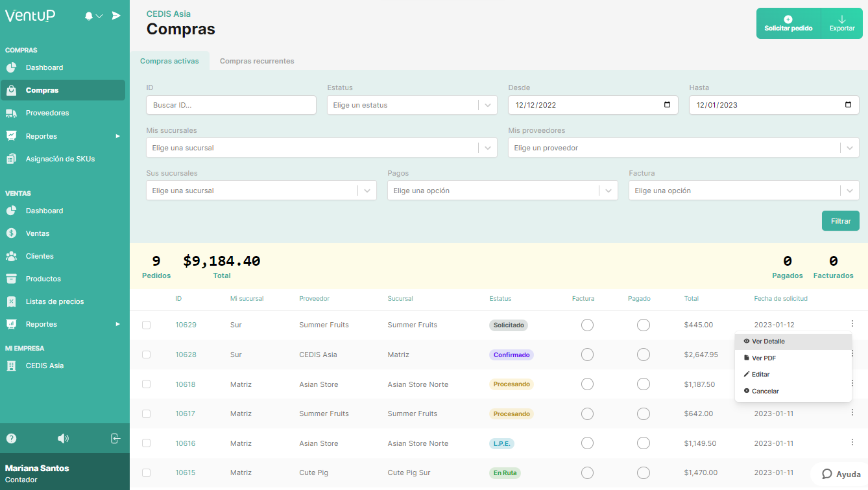
Task: Click the paper plane send icon
Action: click(x=116, y=16)
